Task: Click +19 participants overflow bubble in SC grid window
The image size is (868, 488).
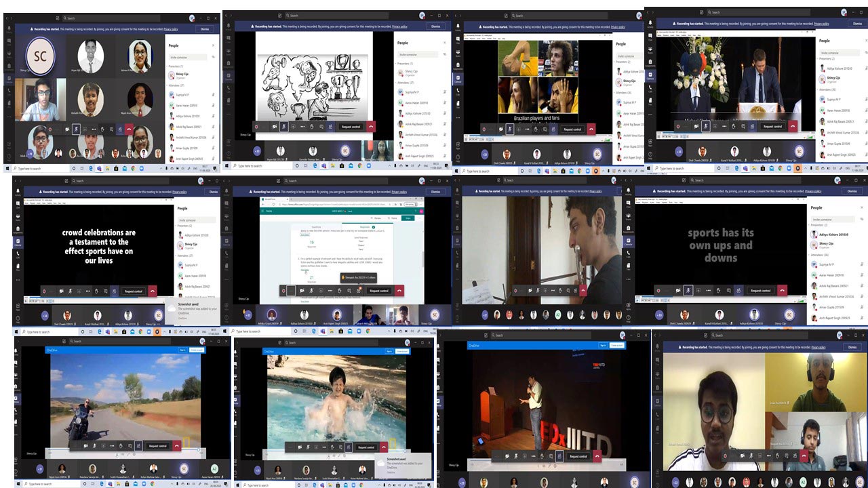Action: (x=30, y=154)
